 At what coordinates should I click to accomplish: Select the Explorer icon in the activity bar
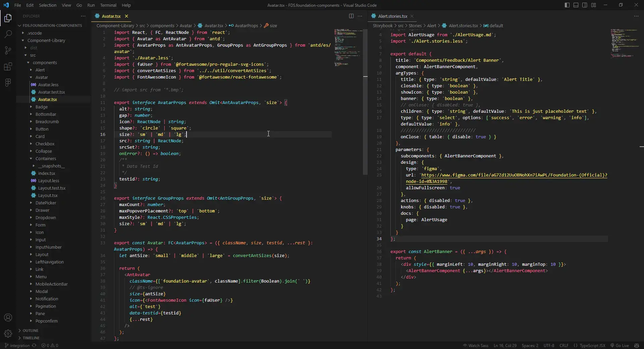pyautogui.click(x=8, y=18)
